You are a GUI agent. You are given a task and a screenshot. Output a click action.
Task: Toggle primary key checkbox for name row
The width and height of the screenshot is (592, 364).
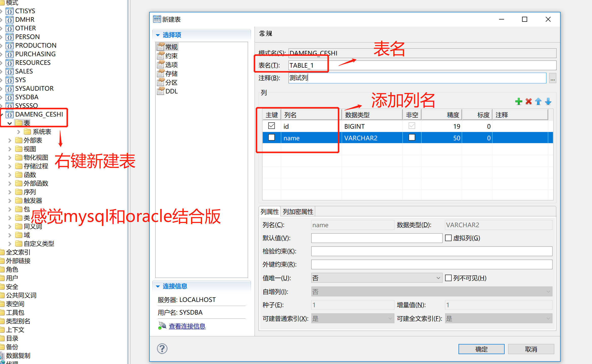click(272, 137)
